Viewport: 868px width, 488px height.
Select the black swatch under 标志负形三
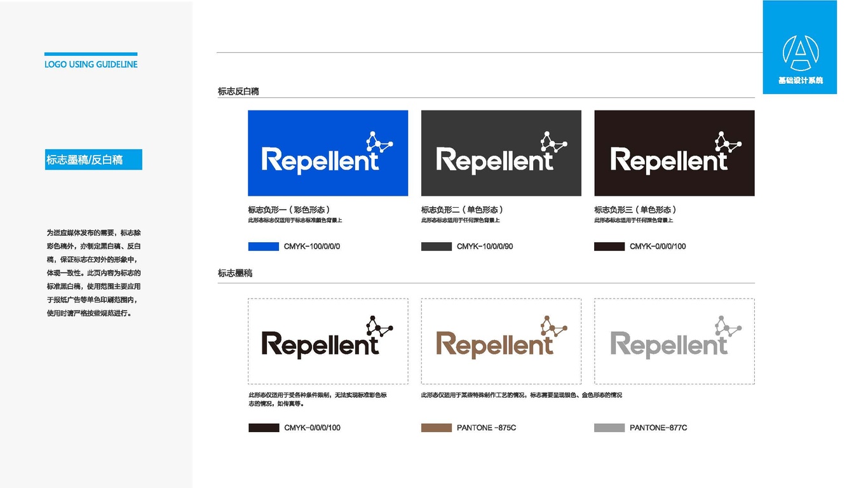point(609,247)
